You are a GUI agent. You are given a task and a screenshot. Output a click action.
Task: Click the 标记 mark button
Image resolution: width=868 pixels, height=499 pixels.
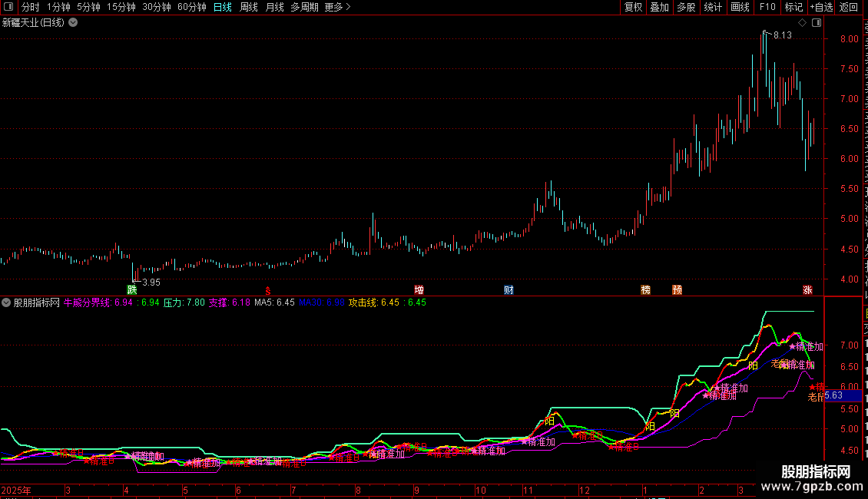coord(793,7)
